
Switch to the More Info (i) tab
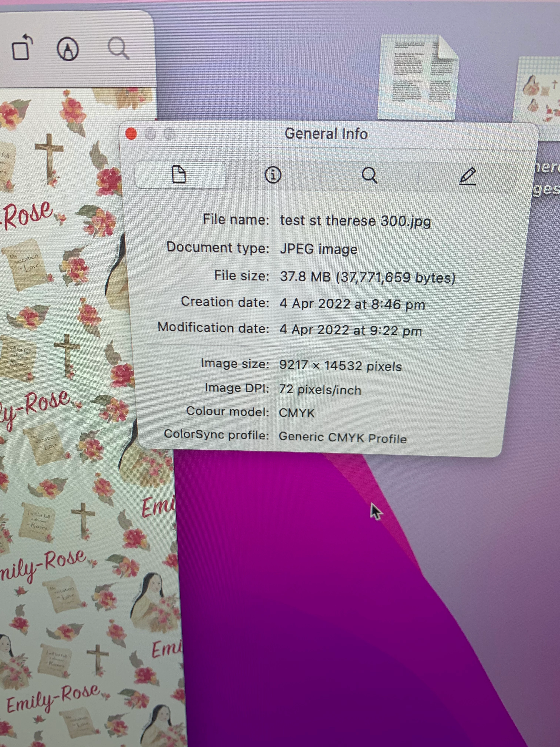[273, 175]
